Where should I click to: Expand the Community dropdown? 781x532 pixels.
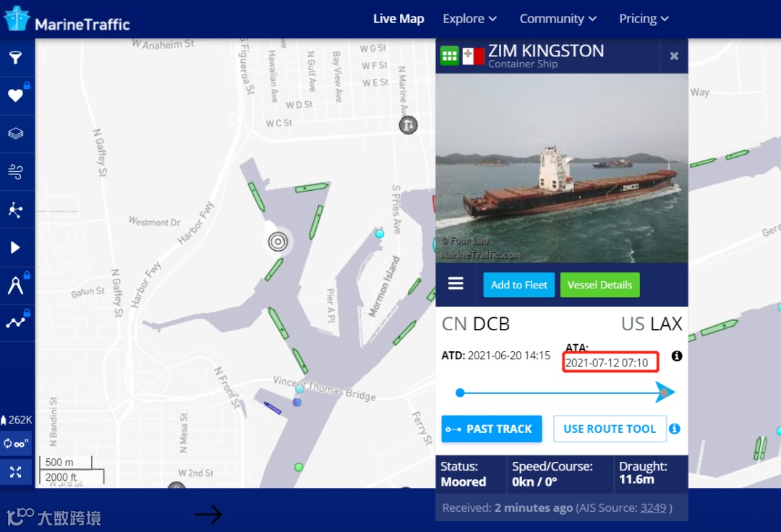[x=558, y=19]
